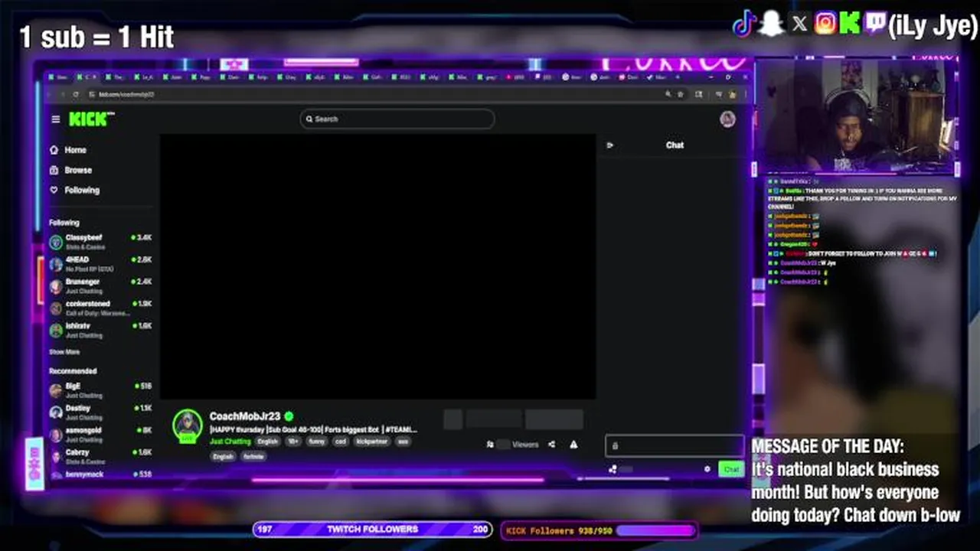Bookmark the page with the star icon
This screenshot has height=551, width=980.
click(x=679, y=94)
